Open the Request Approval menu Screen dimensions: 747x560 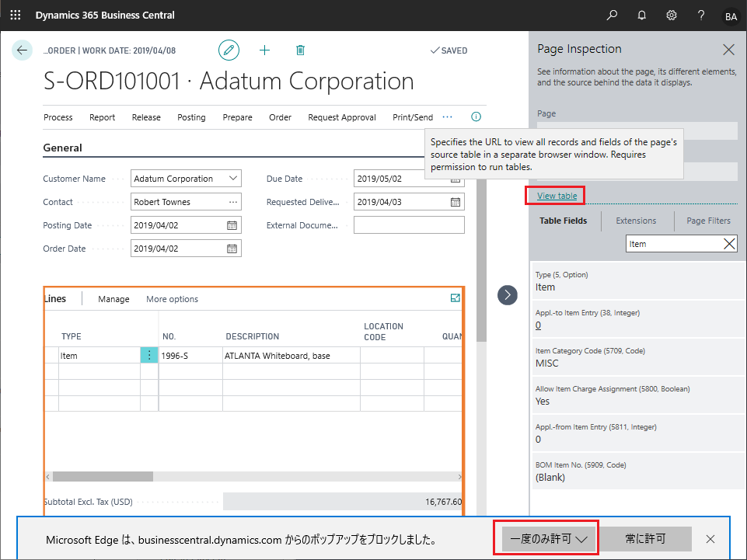coord(342,117)
